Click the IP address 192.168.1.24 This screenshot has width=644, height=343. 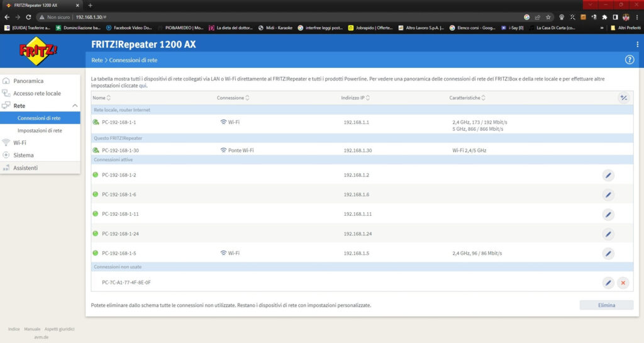pos(358,233)
